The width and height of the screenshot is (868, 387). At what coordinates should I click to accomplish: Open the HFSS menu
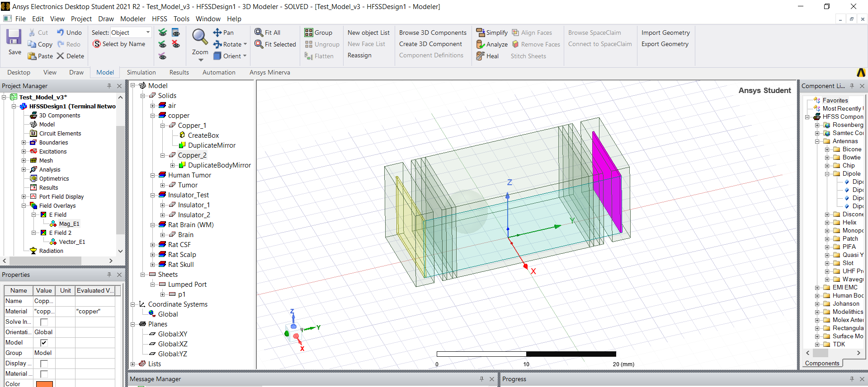click(160, 19)
